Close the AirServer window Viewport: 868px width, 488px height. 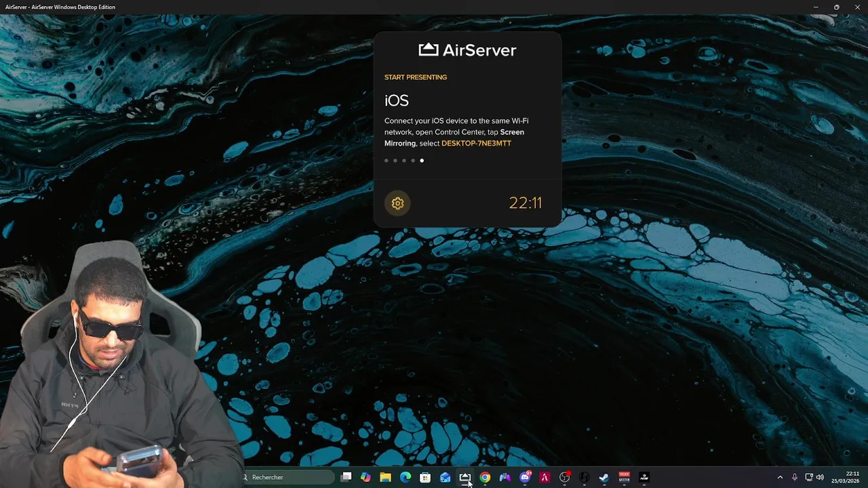pos(857,7)
